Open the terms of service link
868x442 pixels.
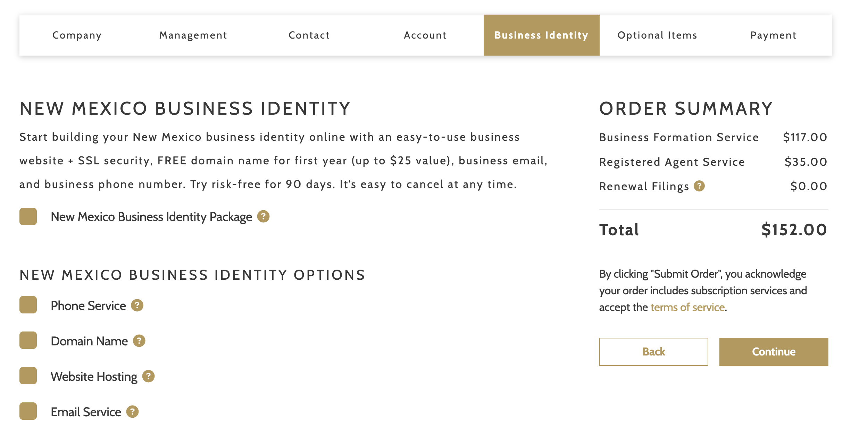[x=687, y=307]
